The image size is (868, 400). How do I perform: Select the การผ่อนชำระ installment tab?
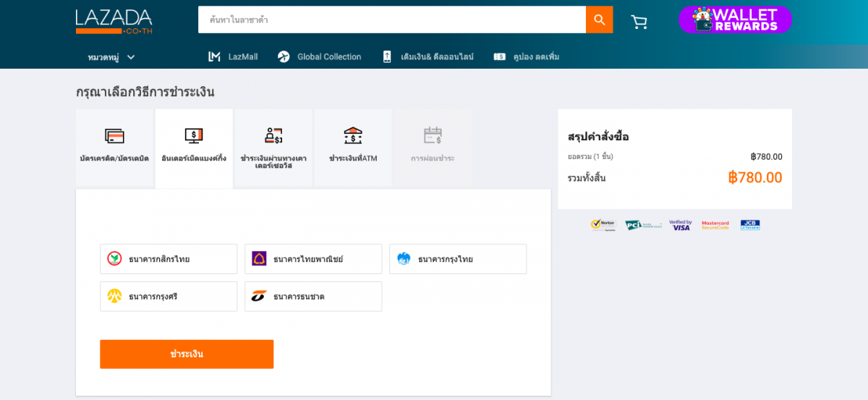click(x=433, y=148)
